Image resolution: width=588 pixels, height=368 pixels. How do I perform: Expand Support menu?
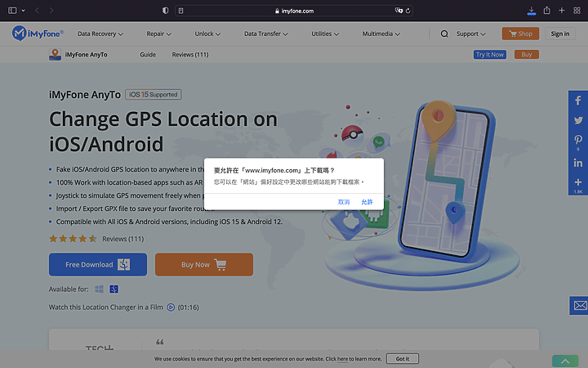point(470,34)
